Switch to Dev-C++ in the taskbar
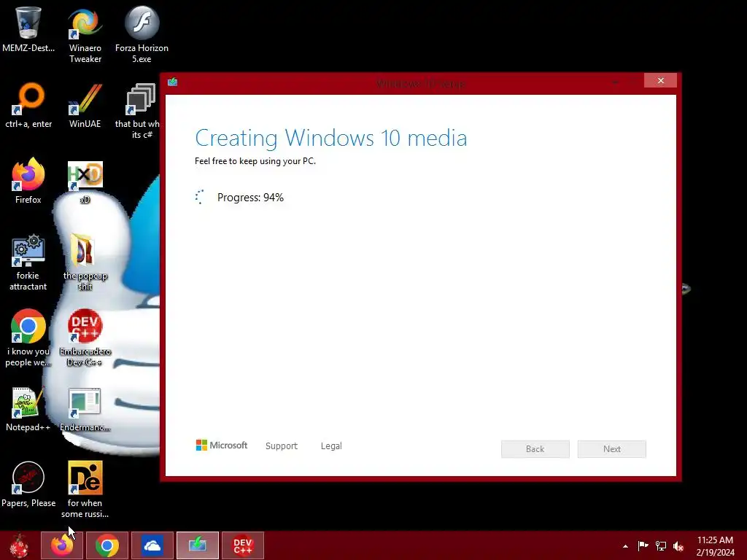The height and width of the screenshot is (560, 747). pos(243,545)
